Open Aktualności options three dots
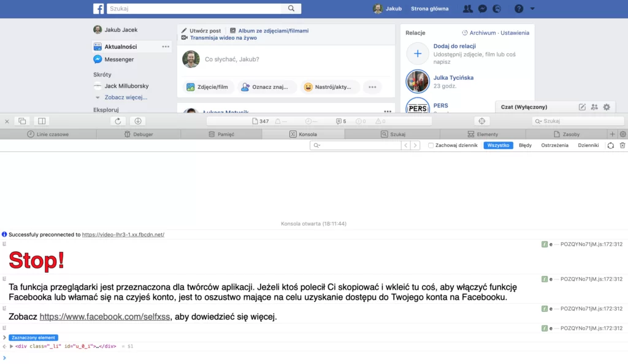The width and height of the screenshot is (628, 364). tap(166, 47)
